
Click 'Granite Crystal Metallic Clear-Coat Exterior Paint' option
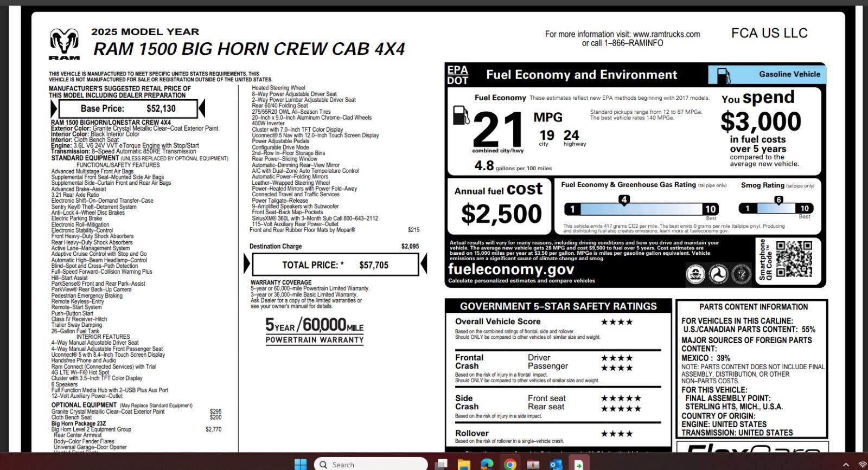point(137,411)
